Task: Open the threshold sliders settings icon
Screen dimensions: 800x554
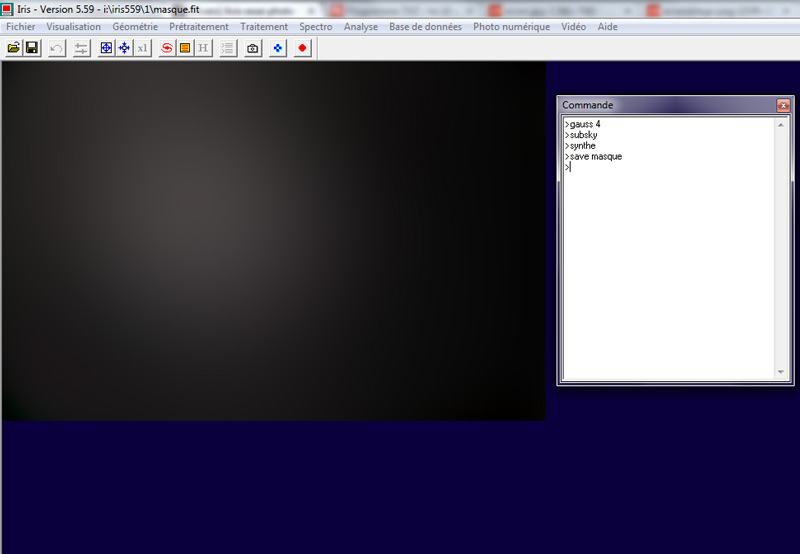Action: (x=81, y=48)
